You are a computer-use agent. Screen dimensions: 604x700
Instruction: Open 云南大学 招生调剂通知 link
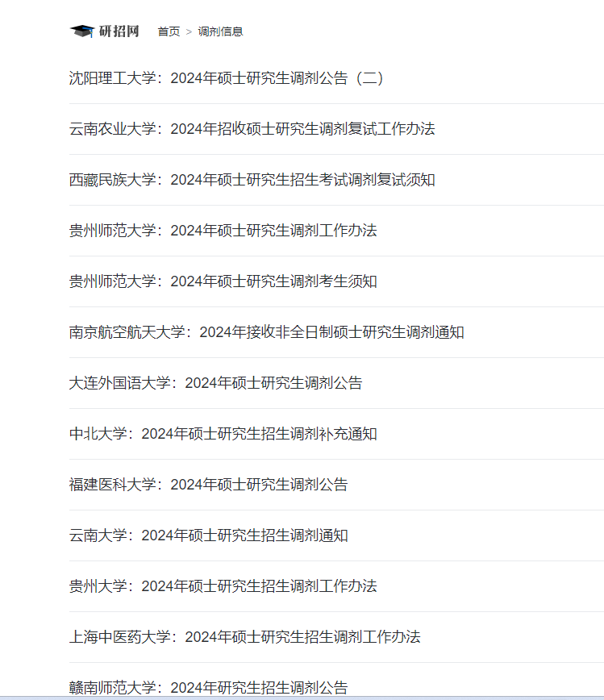[x=209, y=535]
